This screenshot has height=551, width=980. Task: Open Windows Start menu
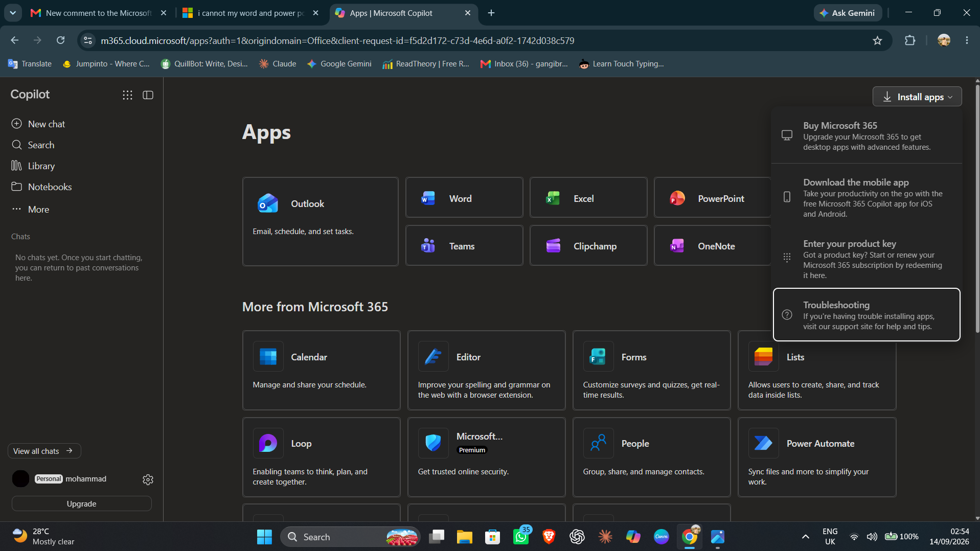coord(264,537)
